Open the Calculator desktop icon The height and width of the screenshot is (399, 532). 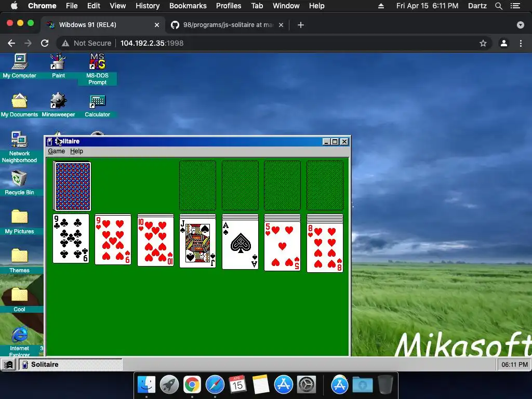tap(97, 105)
